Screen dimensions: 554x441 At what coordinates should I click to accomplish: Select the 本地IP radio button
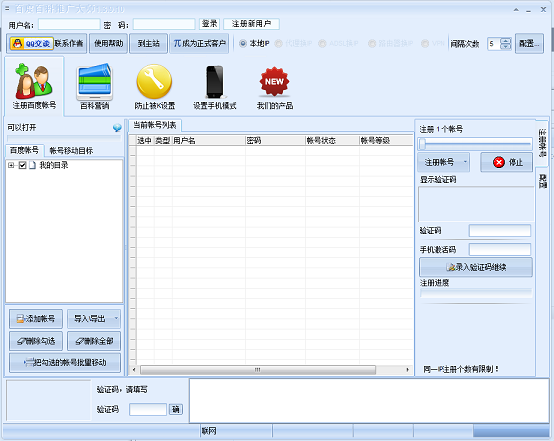click(x=243, y=43)
